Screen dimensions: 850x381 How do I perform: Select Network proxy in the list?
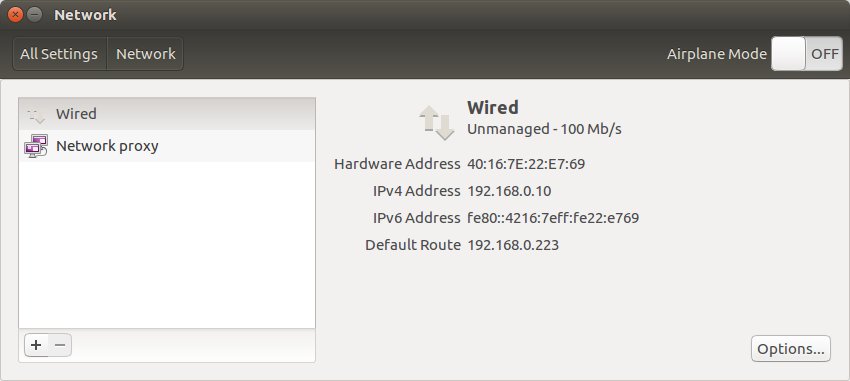tap(167, 146)
